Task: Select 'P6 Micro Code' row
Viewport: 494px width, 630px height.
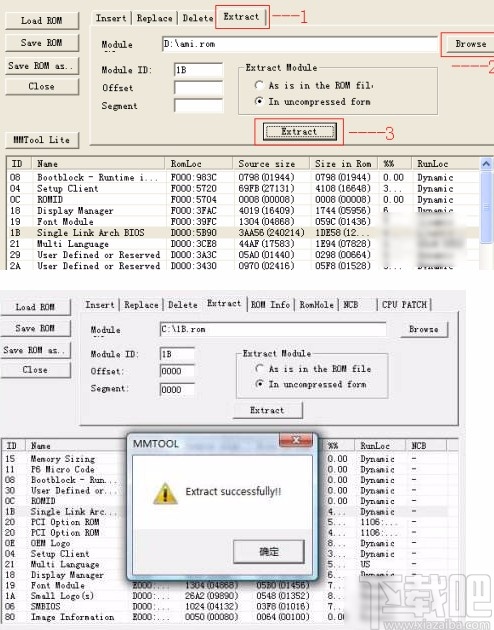Action: point(64,469)
